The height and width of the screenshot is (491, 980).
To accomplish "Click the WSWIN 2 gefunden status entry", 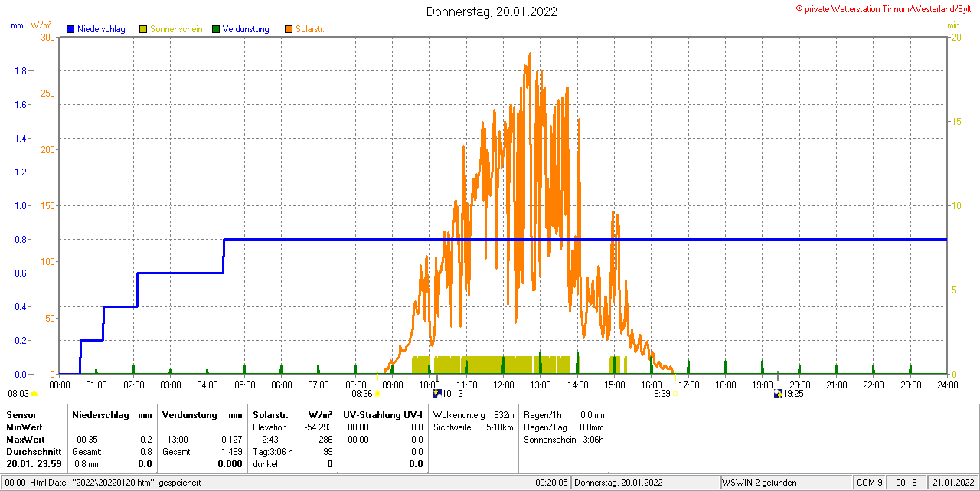I will 759,483.
